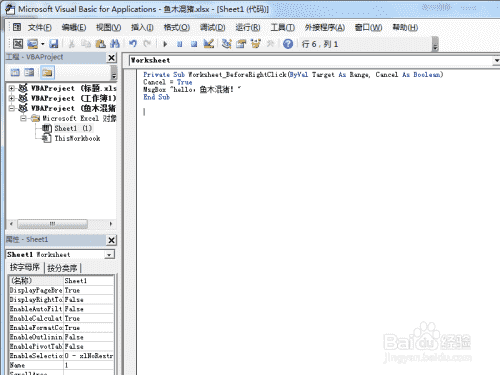This screenshot has height=375, width=500.
Task: Click the EnableAutoFilter False value
Action: [x=89, y=309]
